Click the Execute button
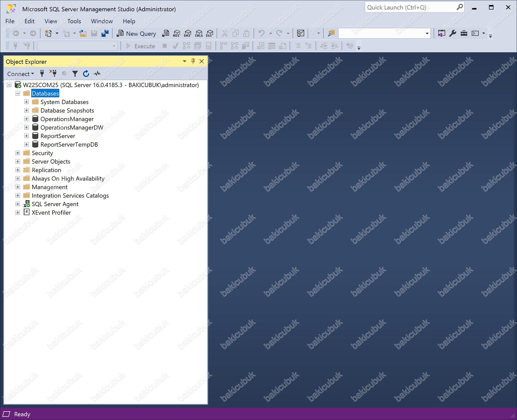This screenshot has width=517, height=420. pyautogui.click(x=141, y=46)
